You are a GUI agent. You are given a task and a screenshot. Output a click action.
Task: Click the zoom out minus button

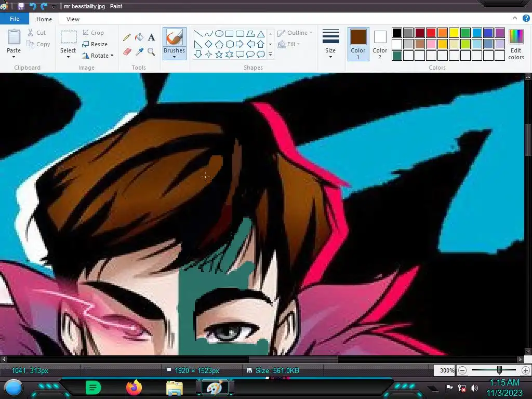click(x=462, y=370)
